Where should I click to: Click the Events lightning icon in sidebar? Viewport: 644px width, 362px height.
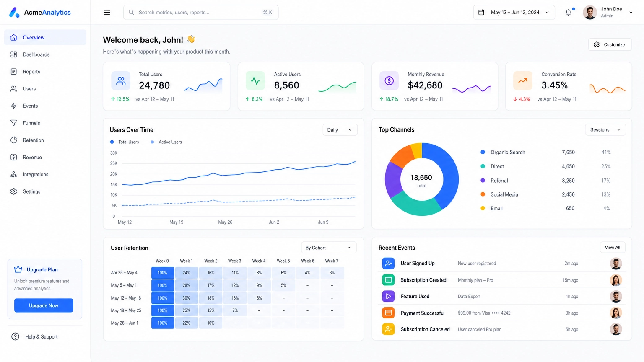pyautogui.click(x=14, y=106)
